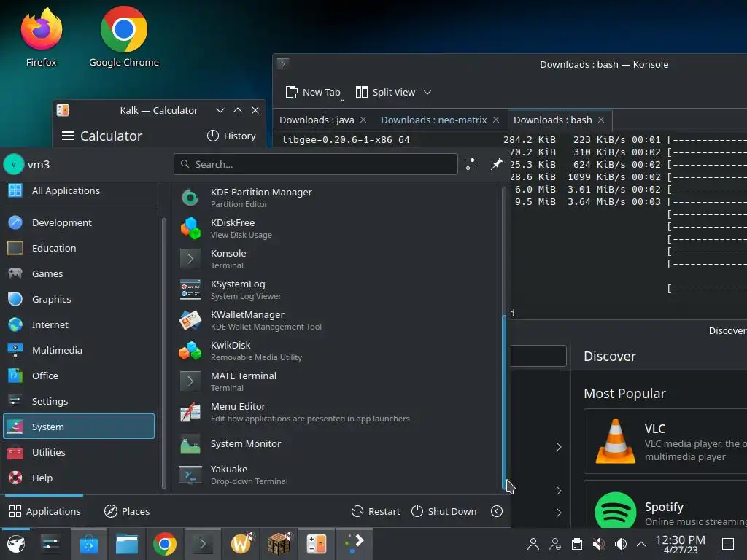747x560 pixels.
Task: Launch Konsole from the System list
Action: coord(336,259)
